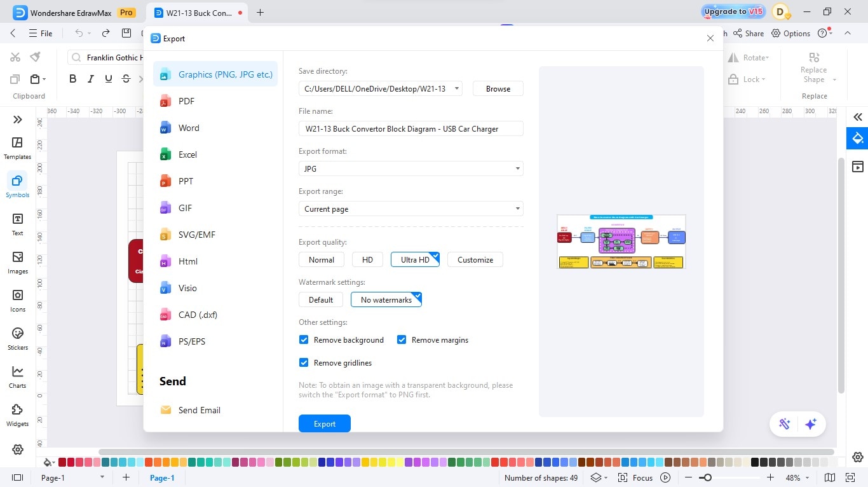Click the Export button
This screenshot has width=868, height=487.
pos(324,423)
